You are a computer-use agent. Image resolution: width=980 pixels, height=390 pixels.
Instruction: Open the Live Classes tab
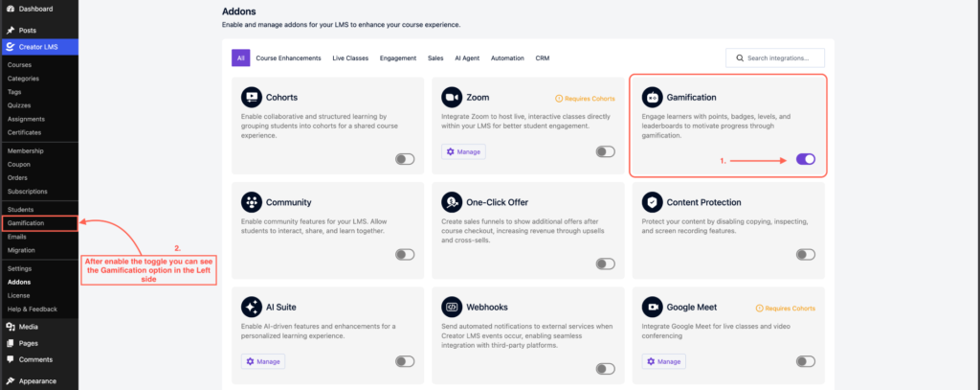pos(350,58)
